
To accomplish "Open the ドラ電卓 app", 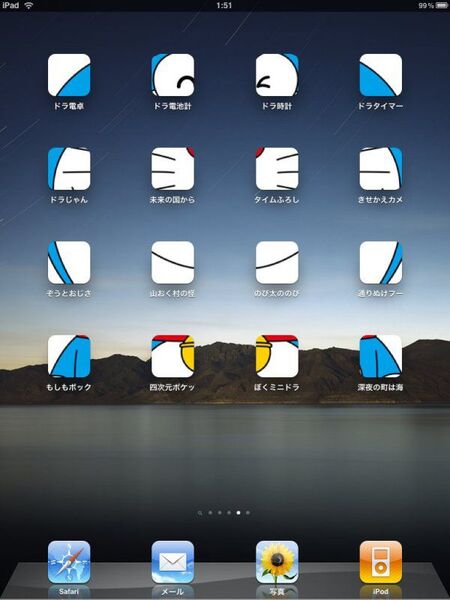I will tap(69, 75).
